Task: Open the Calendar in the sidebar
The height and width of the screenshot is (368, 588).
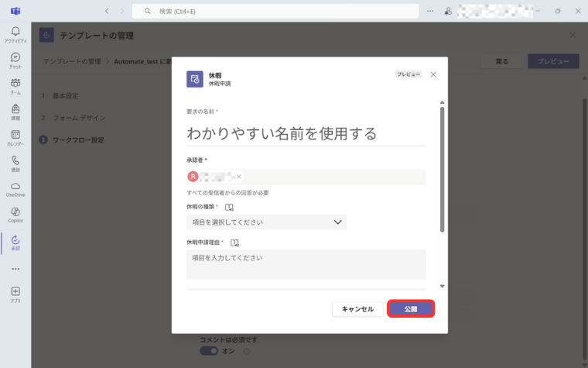Action: pos(15,138)
